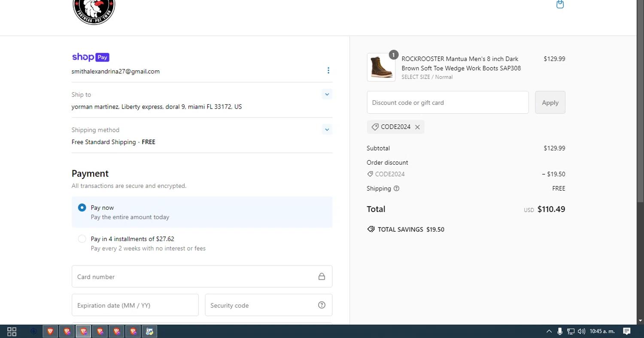Click the text Pay every 2 weeks with no interest
Image resolution: width=644 pixels, height=338 pixels.
(x=148, y=248)
